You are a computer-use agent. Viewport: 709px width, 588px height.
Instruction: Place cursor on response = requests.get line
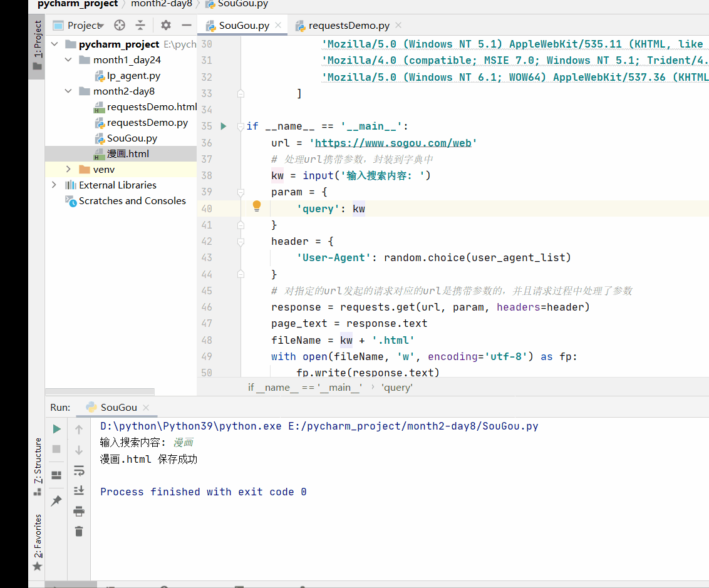click(x=430, y=307)
